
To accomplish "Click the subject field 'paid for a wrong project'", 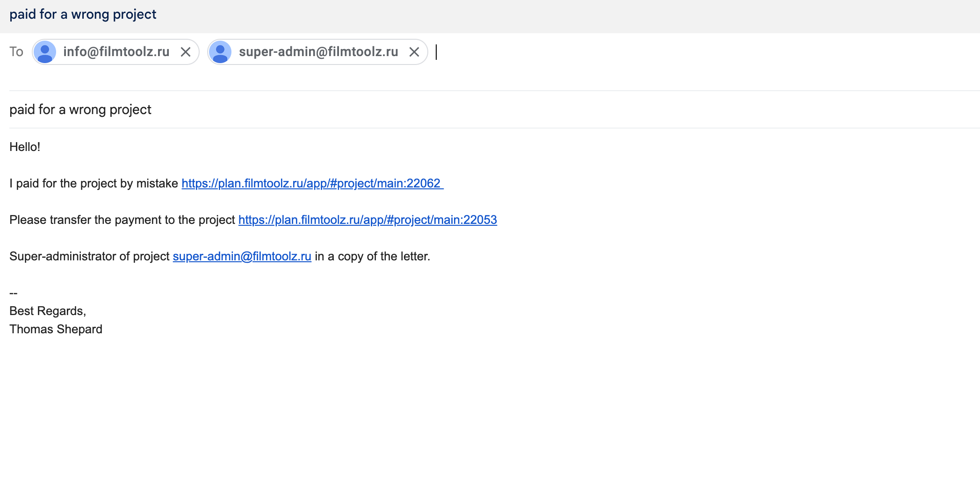I will click(x=495, y=109).
